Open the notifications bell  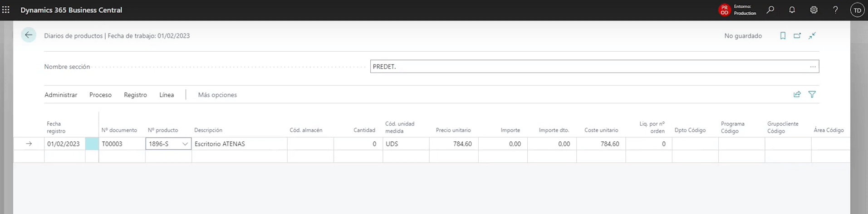click(792, 10)
